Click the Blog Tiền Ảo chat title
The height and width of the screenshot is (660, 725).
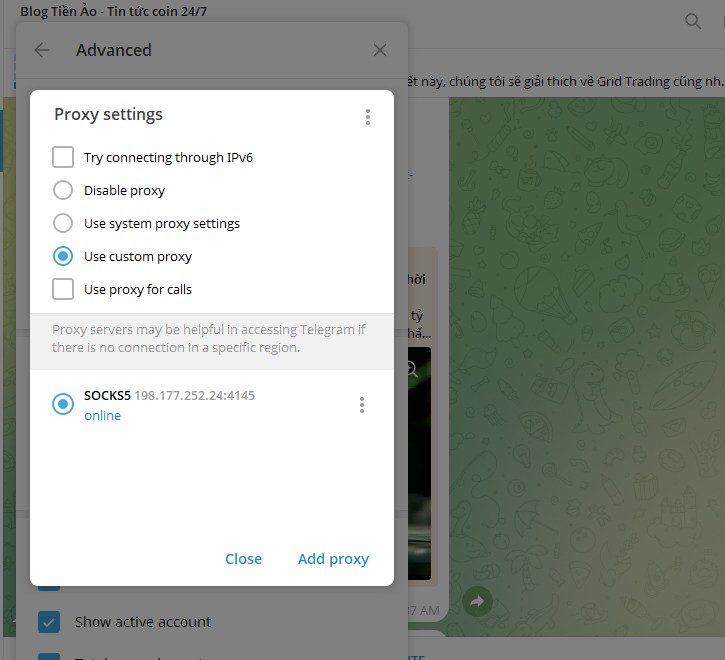click(114, 11)
